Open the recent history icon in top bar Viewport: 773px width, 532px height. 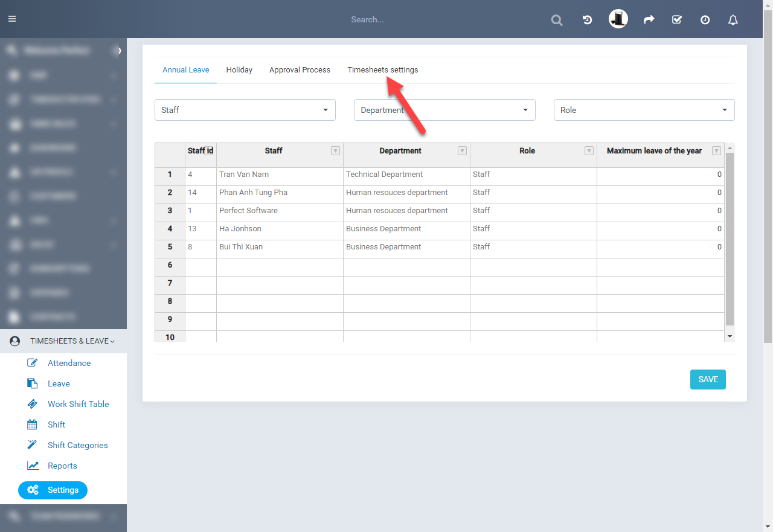pyautogui.click(x=587, y=20)
